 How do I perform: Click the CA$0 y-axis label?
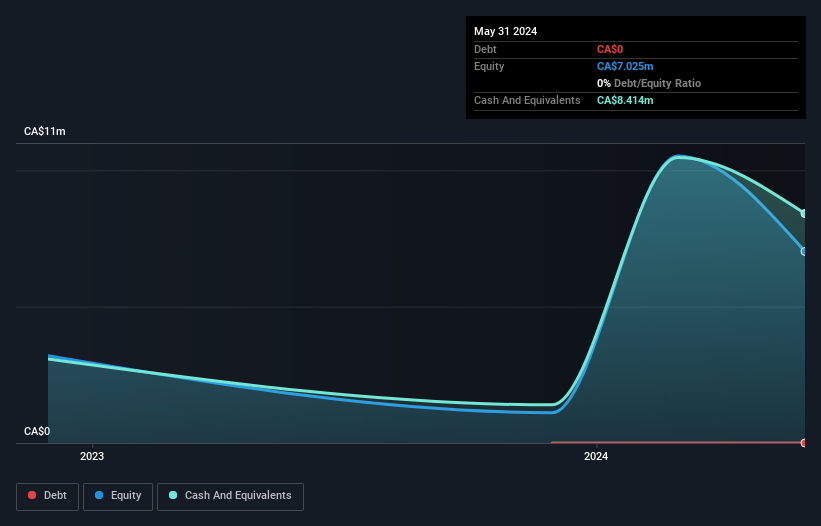(37, 431)
